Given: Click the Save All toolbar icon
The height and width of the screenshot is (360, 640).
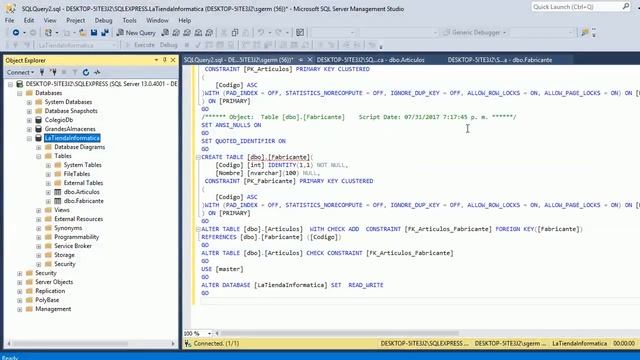Looking at the screenshot, I should pyautogui.click(x=105, y=32).
